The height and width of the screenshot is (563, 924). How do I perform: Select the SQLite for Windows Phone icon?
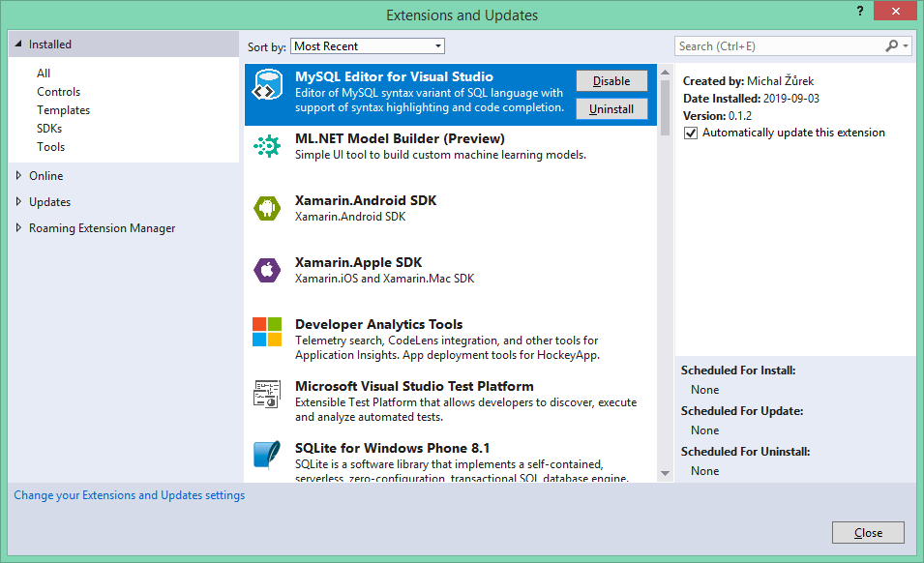(x=267, y=456)
